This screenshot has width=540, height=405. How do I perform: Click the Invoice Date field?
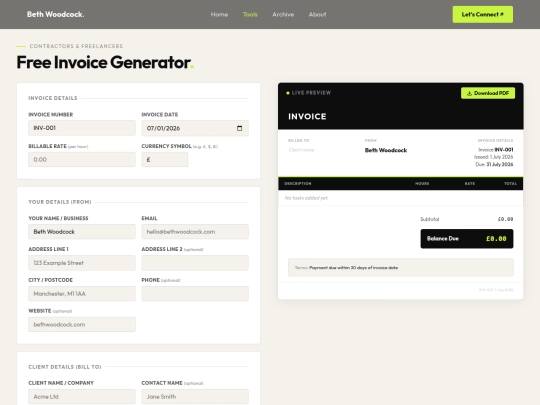coord(195,128)
